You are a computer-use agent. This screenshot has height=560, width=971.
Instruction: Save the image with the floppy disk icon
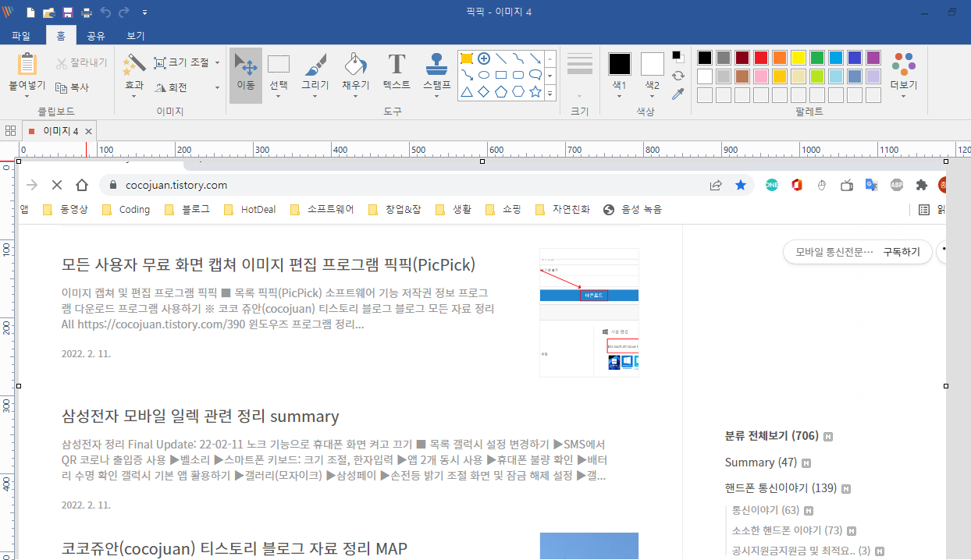click(x=68, y=12)
